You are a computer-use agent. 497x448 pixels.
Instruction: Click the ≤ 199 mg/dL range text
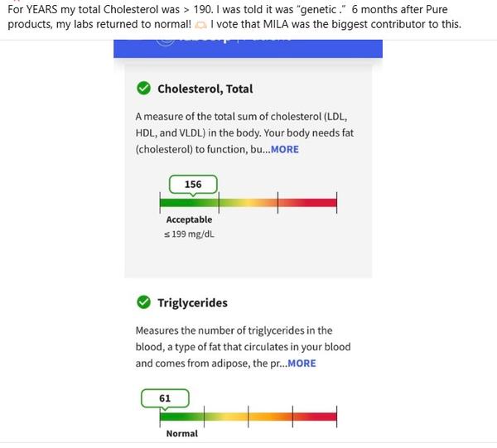tap(189, 235)
